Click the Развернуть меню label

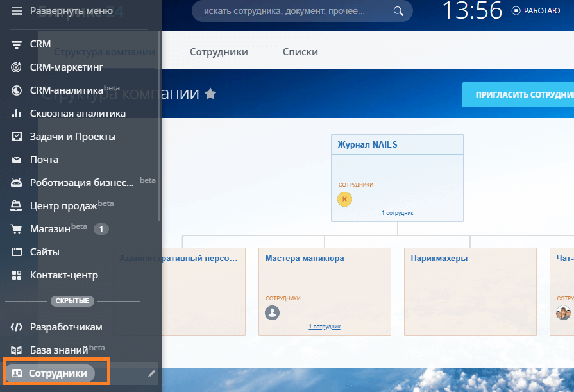coord(71,11)
